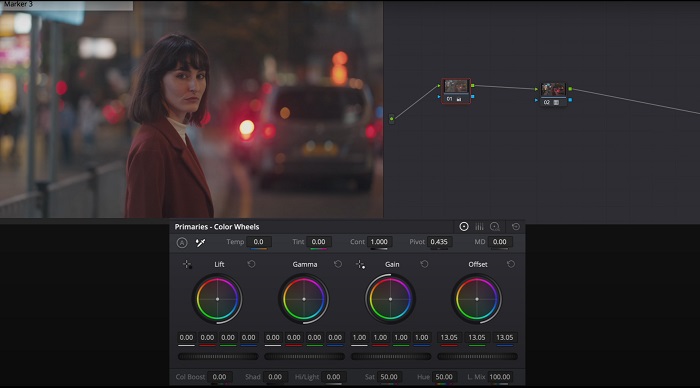The width and height of the screenshot is (700, 388).
Task: Edit the MD value field
Action: (500, 242)
